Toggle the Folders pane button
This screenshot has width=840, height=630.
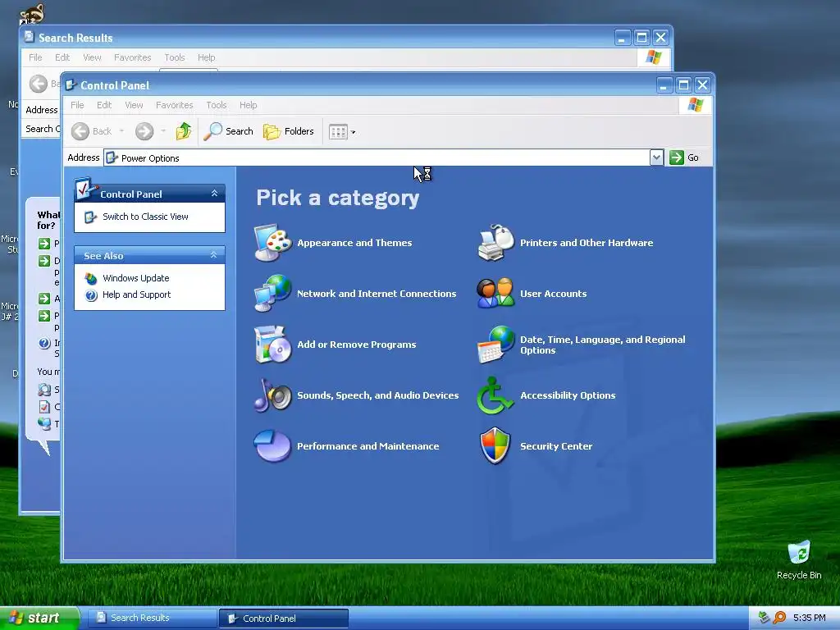point(288,131)
